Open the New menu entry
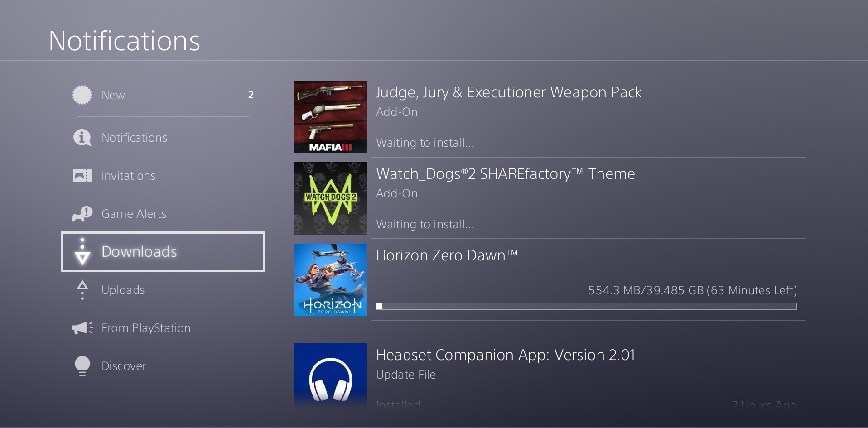The height and width of the screenshot is (428, 868). tap(163, 95)
